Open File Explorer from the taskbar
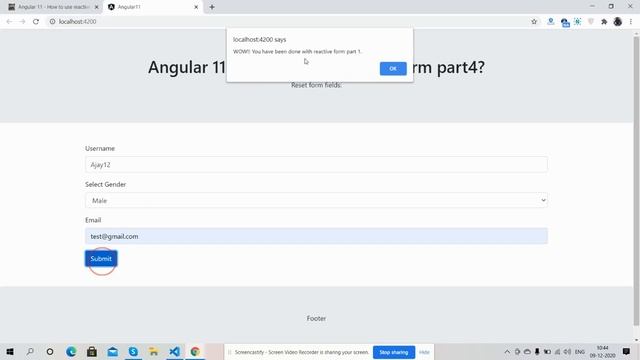This screenshot has height=360, width=640. click(154, 351)
